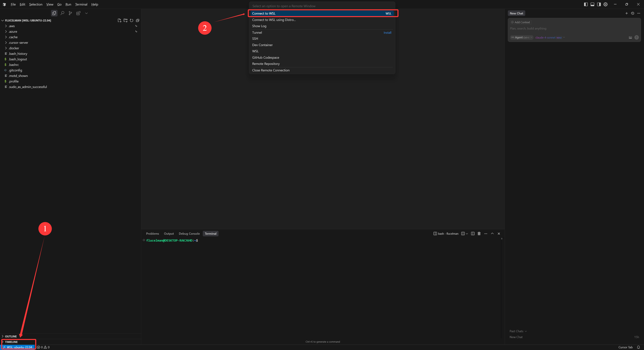Open the Source Control view
Viewport: 644px width, 350px height.
70,13
